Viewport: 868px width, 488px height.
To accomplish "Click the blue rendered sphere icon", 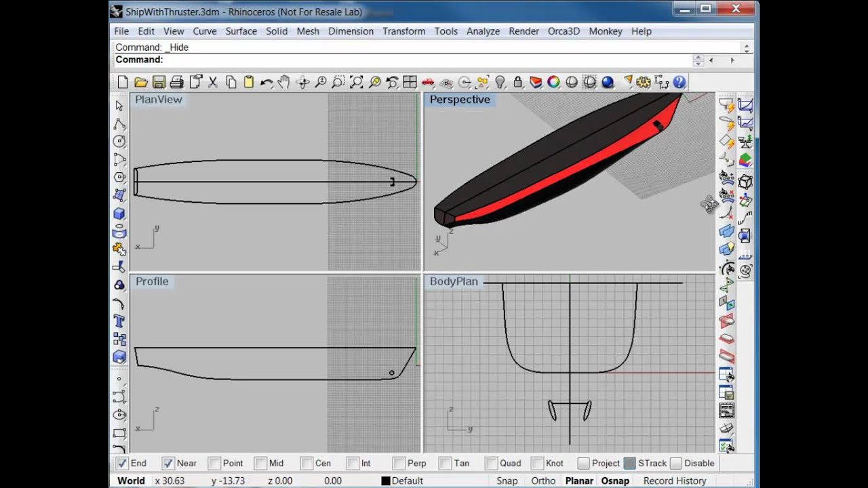I will pyautogui.click(x=608, y=82).
